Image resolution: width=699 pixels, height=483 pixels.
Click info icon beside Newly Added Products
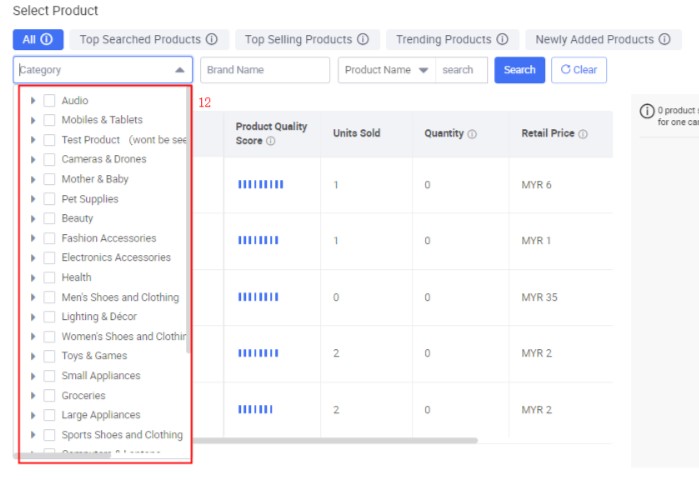[663, 40]
